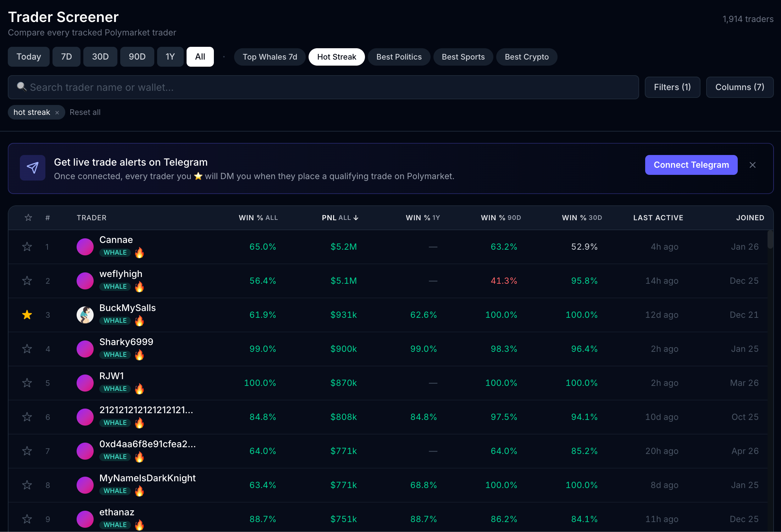Select the 7D time range
781x532 pixels.
click(x=66, y=57)
